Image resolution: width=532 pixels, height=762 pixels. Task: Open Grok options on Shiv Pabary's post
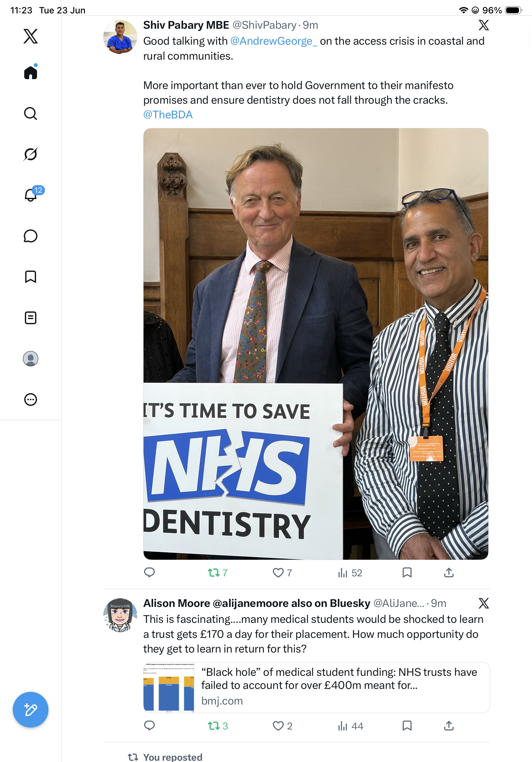pyautogui.click(x=484, y=25)
